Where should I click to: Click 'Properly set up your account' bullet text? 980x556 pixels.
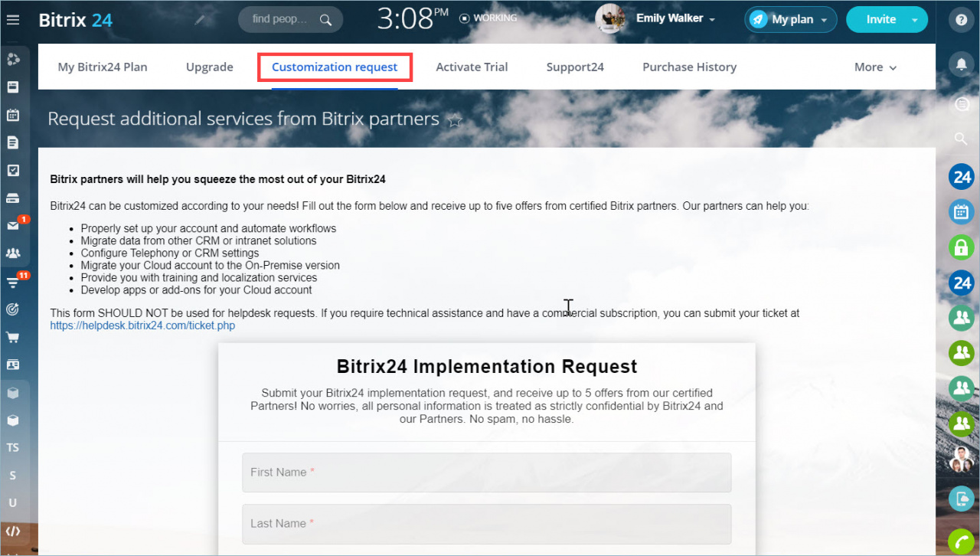(208, 228)
